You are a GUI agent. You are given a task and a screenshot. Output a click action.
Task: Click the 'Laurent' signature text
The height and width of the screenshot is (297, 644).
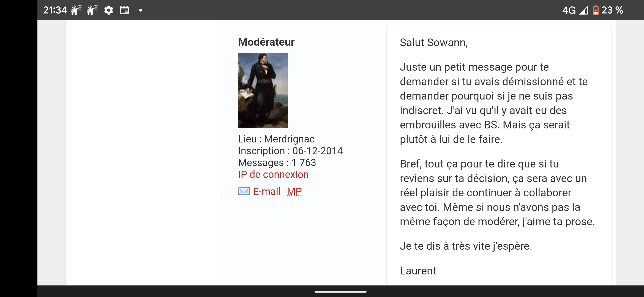418,271
